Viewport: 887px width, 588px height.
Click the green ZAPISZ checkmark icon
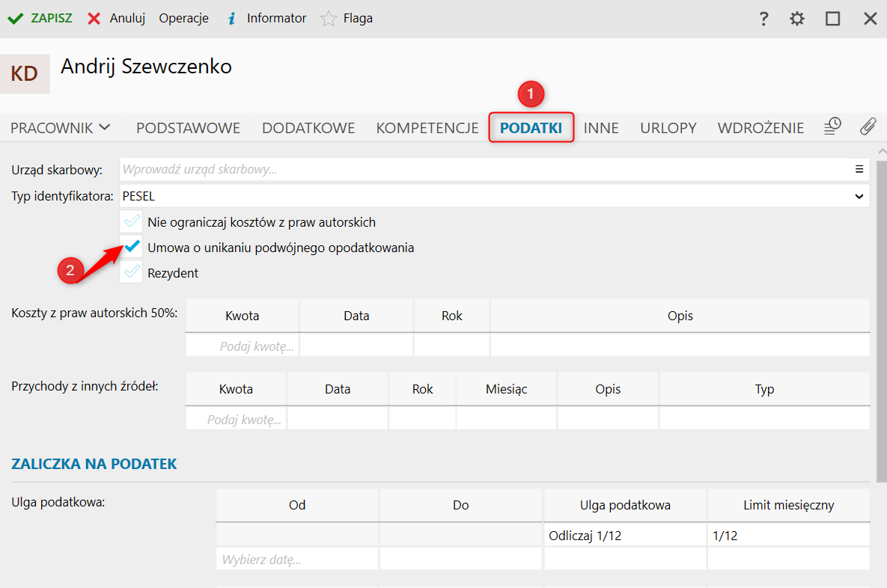click(x=15, y=19)
